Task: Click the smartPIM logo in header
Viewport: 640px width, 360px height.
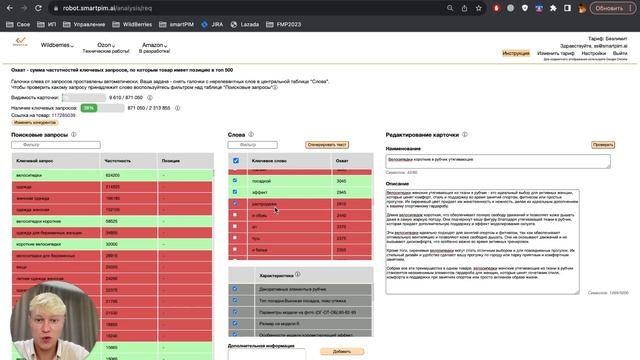Action: [20, 42]
